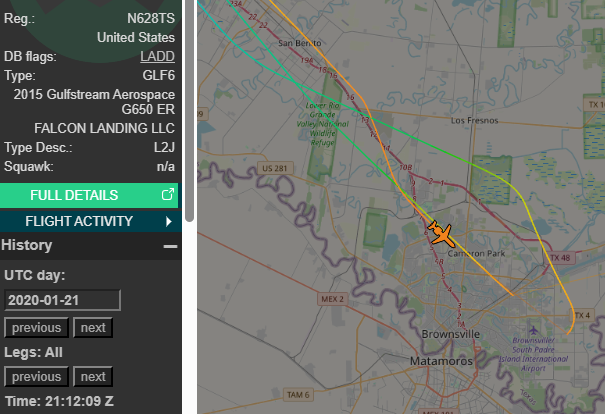
Task: Click the TX 48 route shield
Action: click(560, 258)
